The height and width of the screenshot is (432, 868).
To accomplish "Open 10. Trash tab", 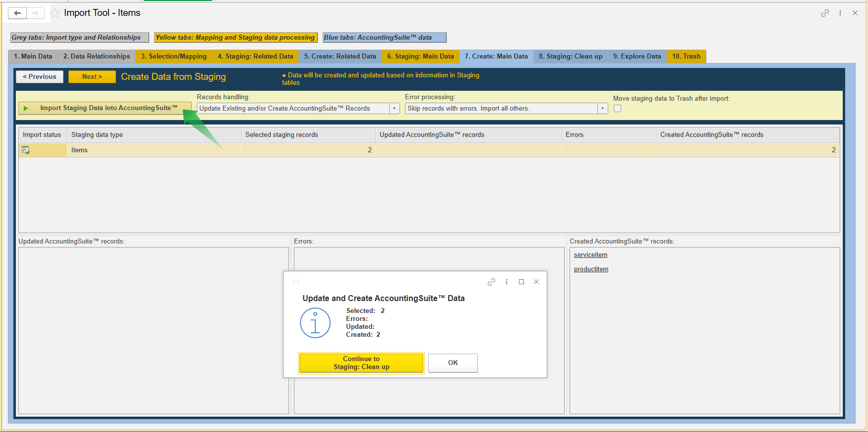I will [687, 57].
